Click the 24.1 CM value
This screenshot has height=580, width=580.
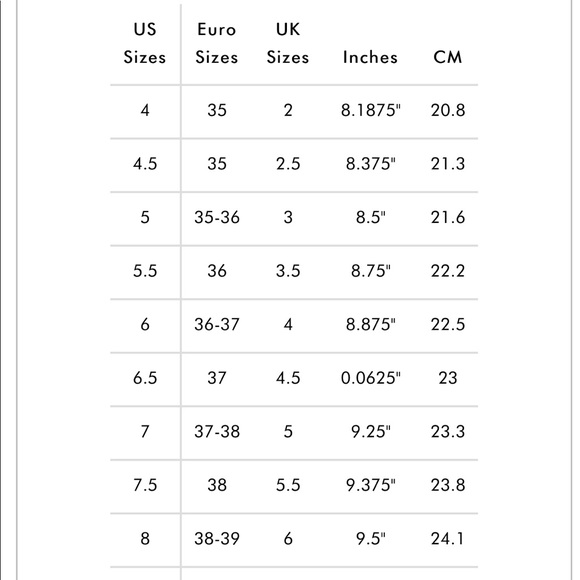pyautogui.click(x=448, y=539)
